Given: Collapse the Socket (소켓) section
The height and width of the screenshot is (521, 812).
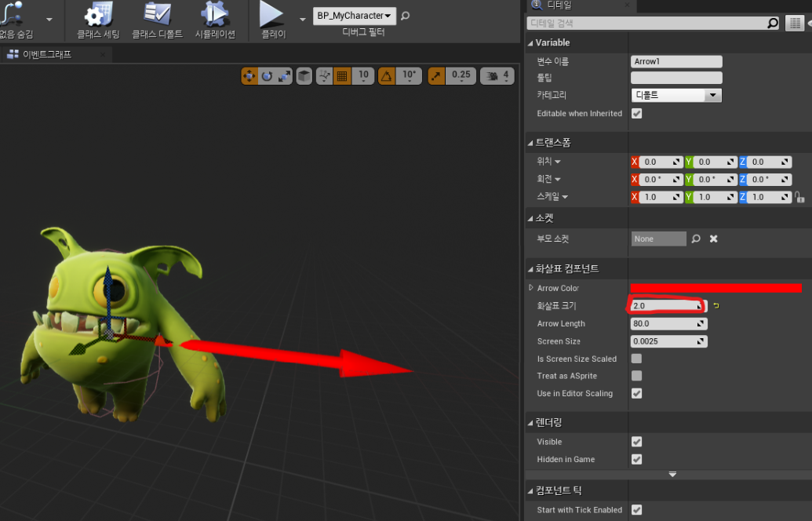Looking at the screenshot, I should tap(530, 219).
